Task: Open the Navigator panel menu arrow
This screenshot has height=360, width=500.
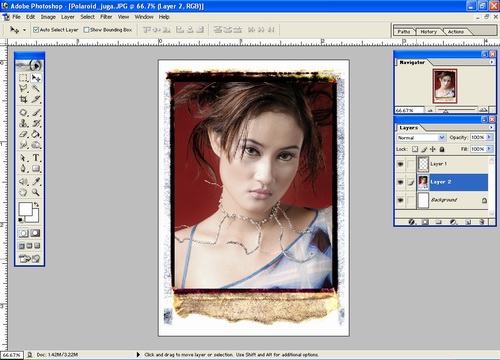Action: click(x=491, y=62)
